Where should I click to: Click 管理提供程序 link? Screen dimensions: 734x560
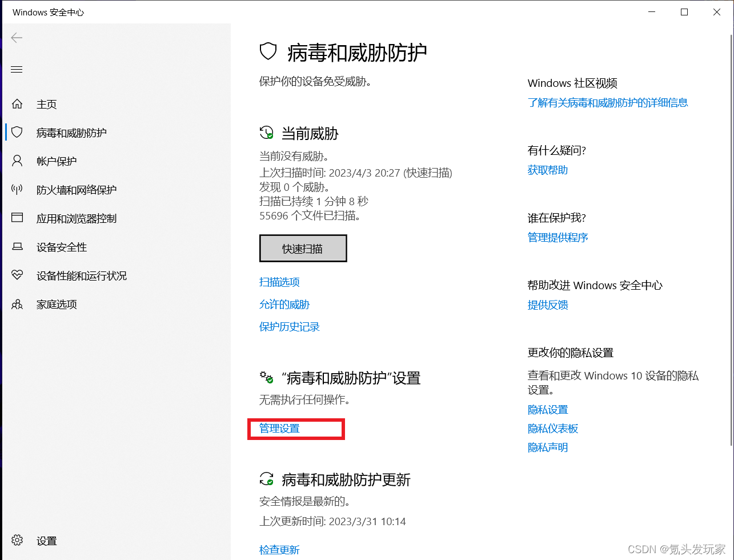(558, 238)
